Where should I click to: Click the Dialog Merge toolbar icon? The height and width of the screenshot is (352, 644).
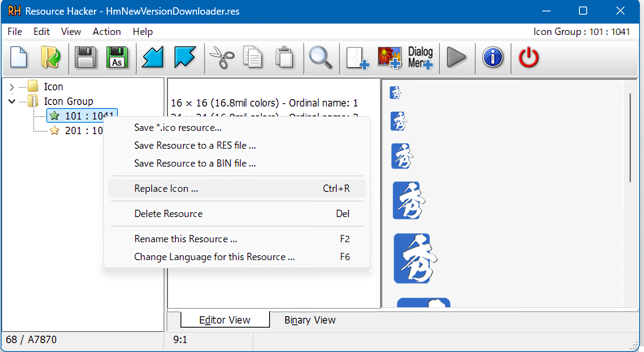(x=420, y=57)
